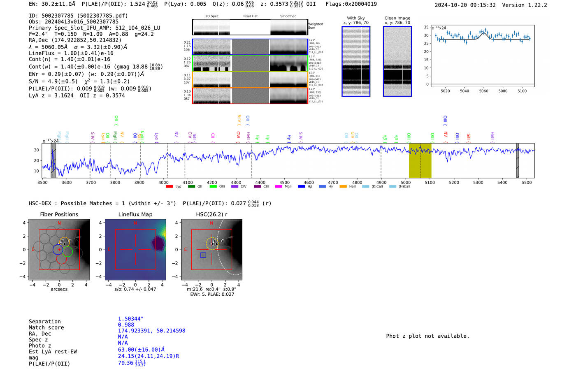Click the Est LyA rest-EW value 63.00(±16.00)Å
The height and width of the screenshot is (392, 576).
tap(141, 350)
